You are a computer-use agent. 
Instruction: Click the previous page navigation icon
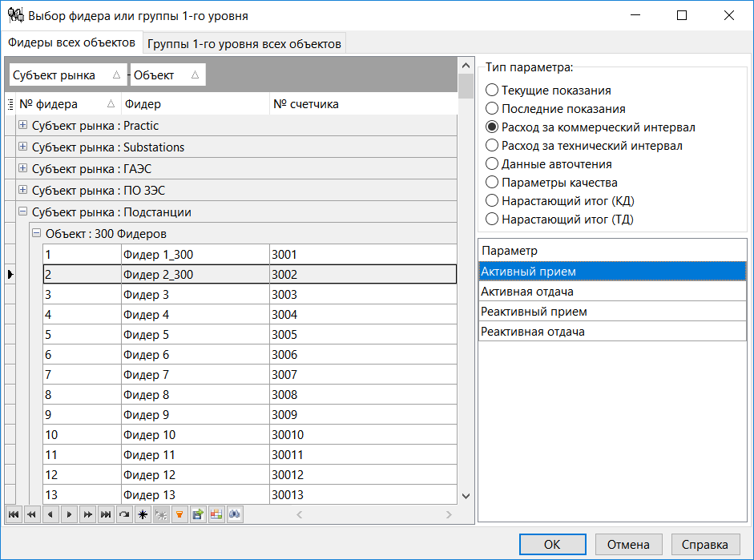pos(30,514)
